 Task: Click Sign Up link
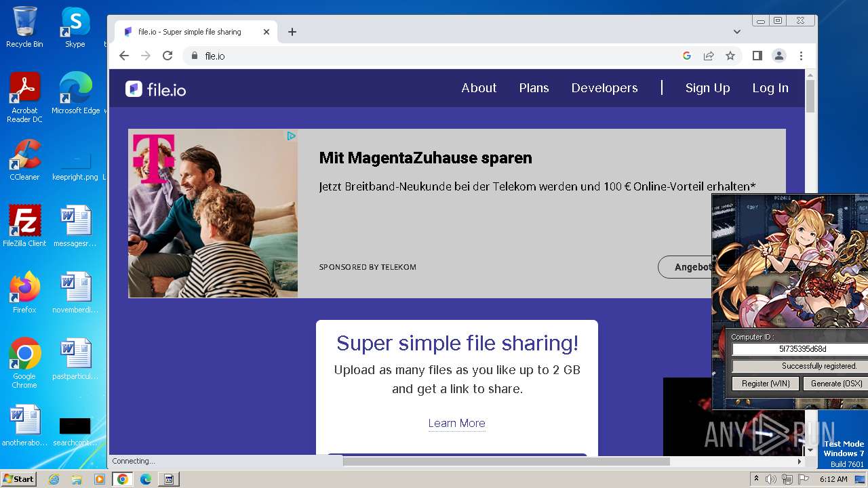[x=707, y=88]
